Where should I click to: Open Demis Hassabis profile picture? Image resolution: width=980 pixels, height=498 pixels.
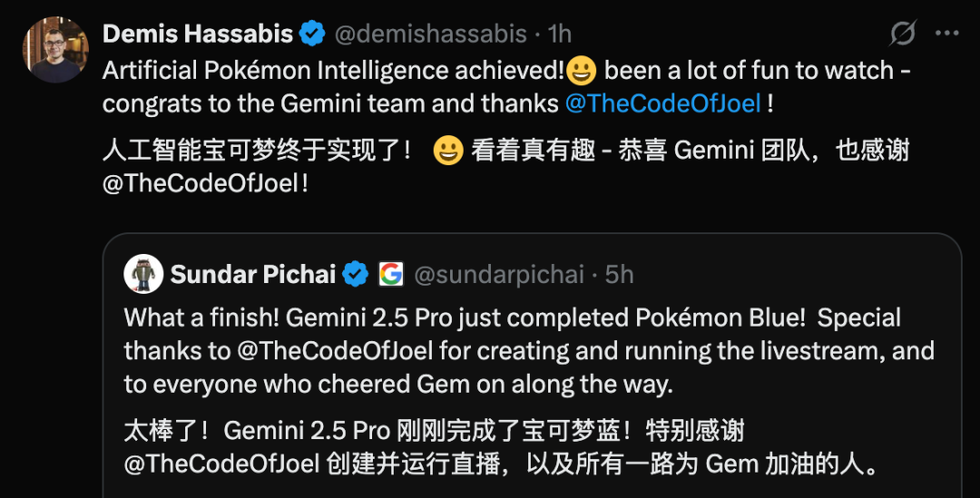(55, 50)
